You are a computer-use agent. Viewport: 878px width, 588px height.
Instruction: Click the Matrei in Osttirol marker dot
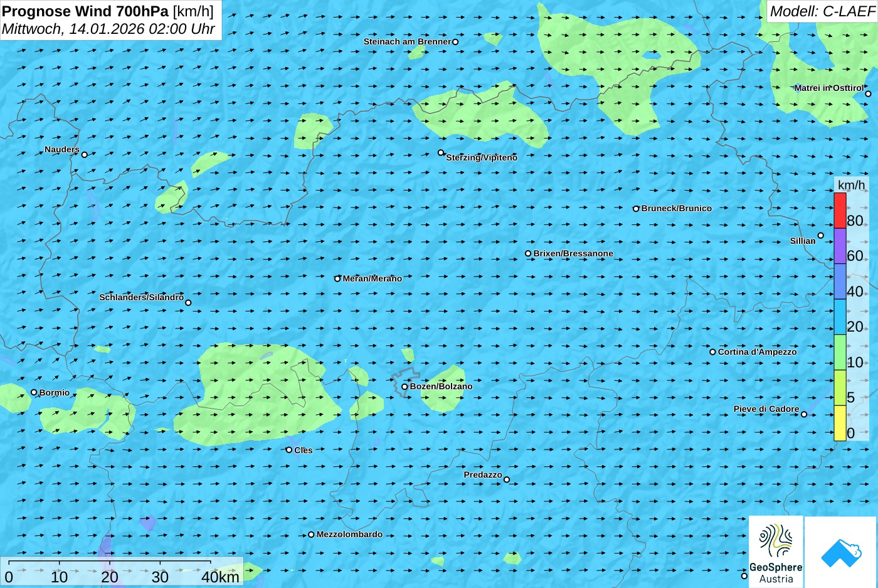[x=868, y=94]
